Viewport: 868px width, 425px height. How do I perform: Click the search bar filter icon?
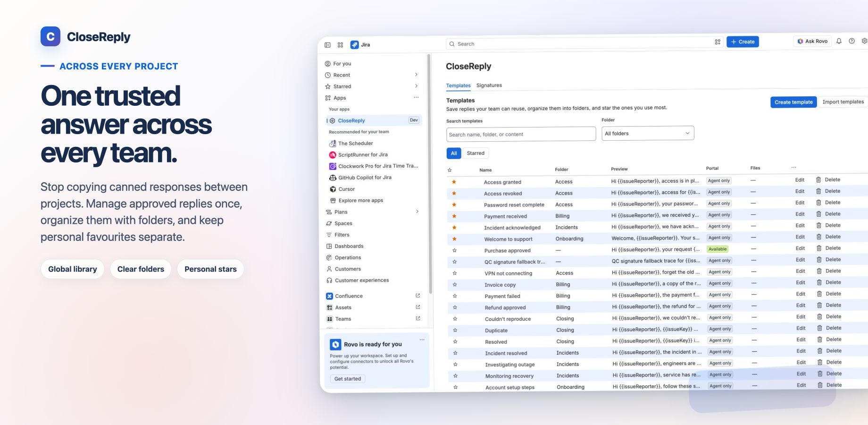click(x=718, y=42)
